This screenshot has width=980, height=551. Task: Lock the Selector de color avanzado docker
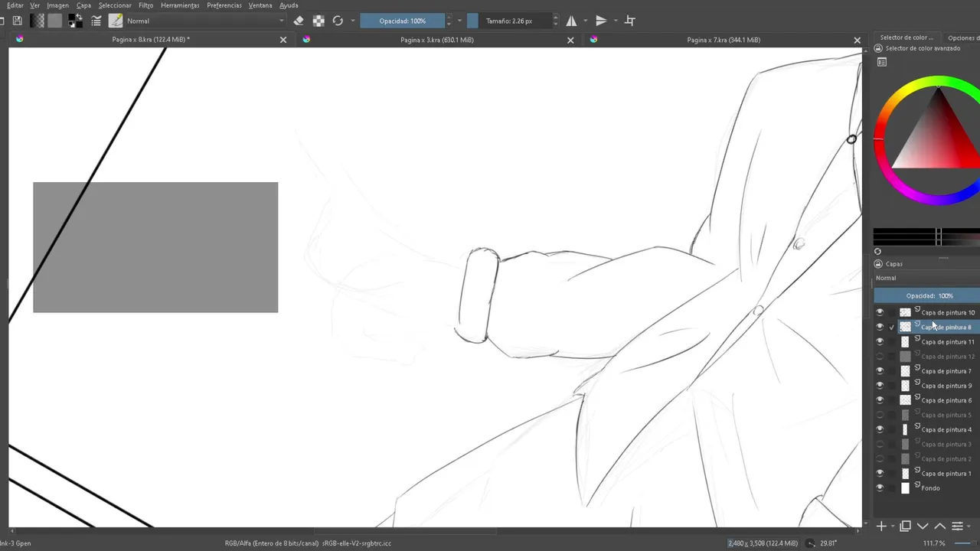[878, 48]
